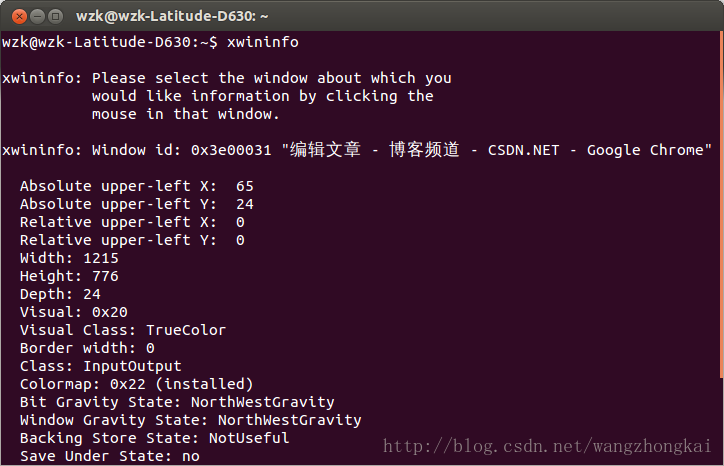Viewport: 724px width, 466px height.
Task: Click the Colormap: 0x22 (installed) line
Action: pos(137,384)
